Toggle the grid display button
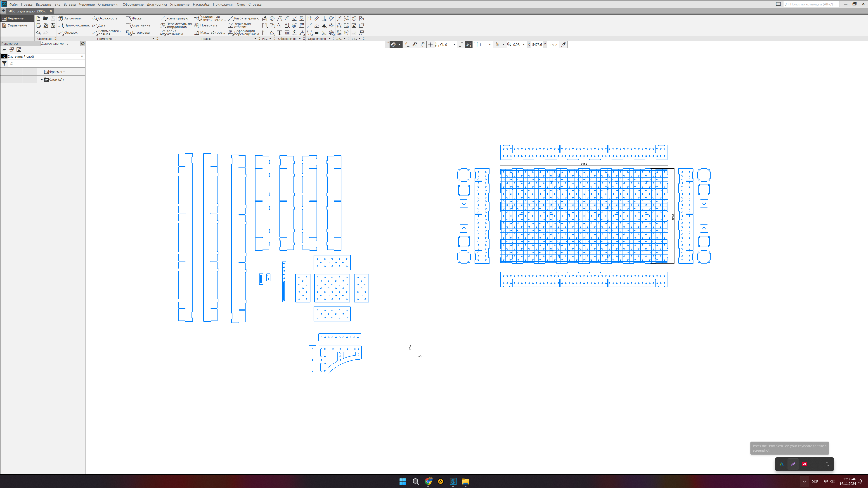 430,45
